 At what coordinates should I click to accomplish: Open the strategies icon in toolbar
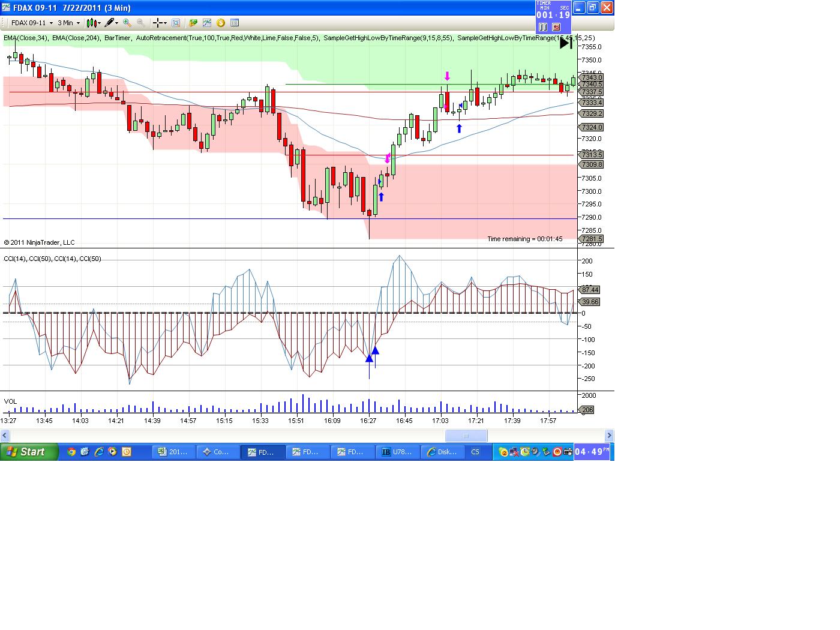193,23
